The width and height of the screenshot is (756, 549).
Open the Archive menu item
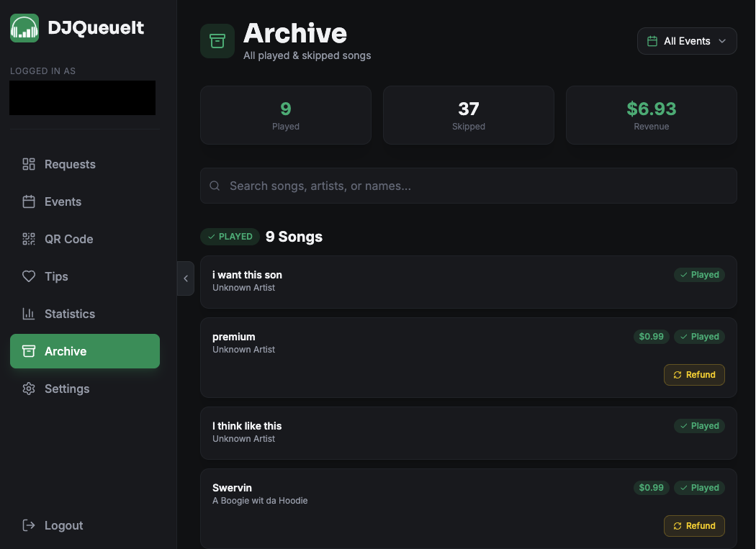coord(84,351)
